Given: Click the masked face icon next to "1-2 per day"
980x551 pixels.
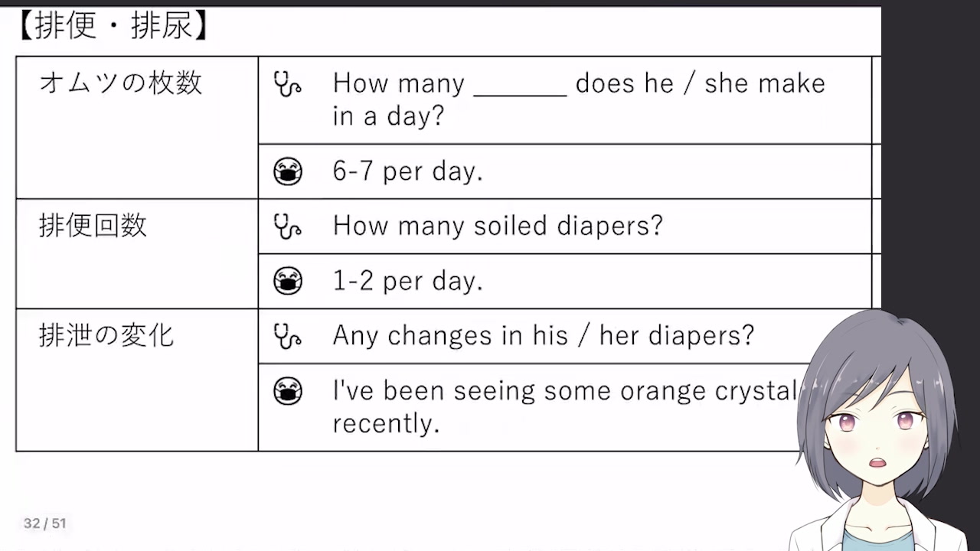Looking at the screenshot, I should tap(288, 282).
